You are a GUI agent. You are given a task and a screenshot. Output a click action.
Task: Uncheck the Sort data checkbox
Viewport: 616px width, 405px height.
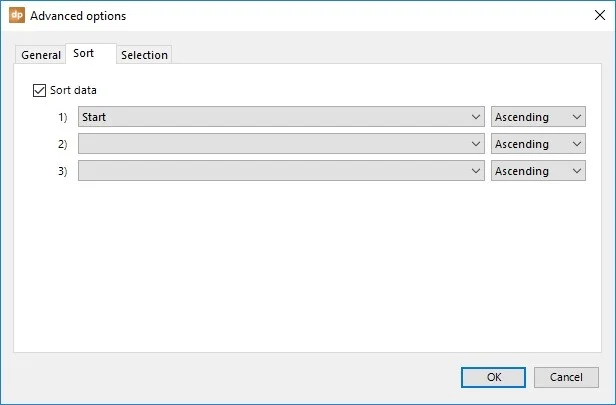coord(39,90)
